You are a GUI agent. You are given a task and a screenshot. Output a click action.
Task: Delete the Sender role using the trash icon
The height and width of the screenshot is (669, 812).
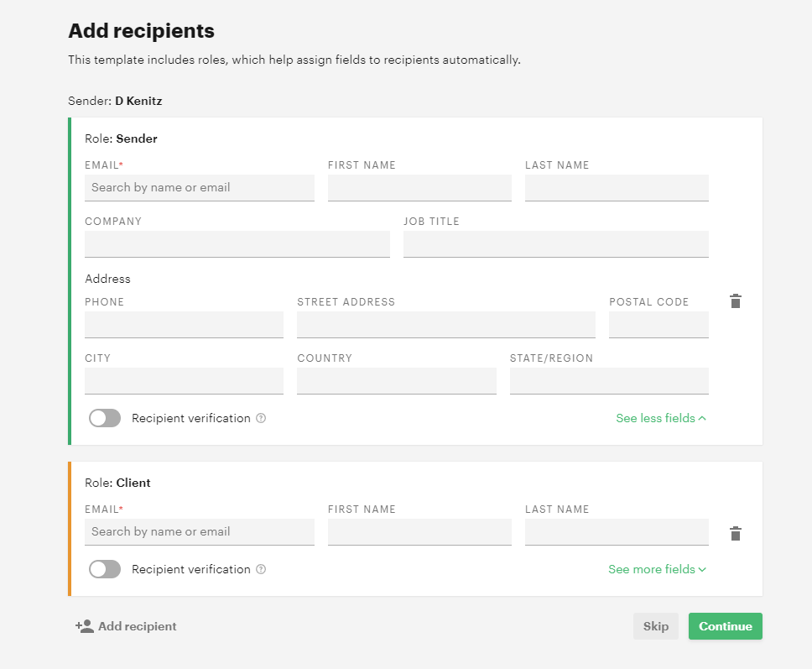click(x=736, y=301)
